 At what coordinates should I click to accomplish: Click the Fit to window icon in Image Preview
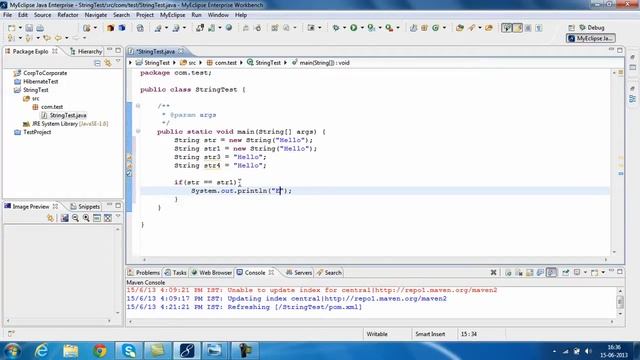point(108,218)
